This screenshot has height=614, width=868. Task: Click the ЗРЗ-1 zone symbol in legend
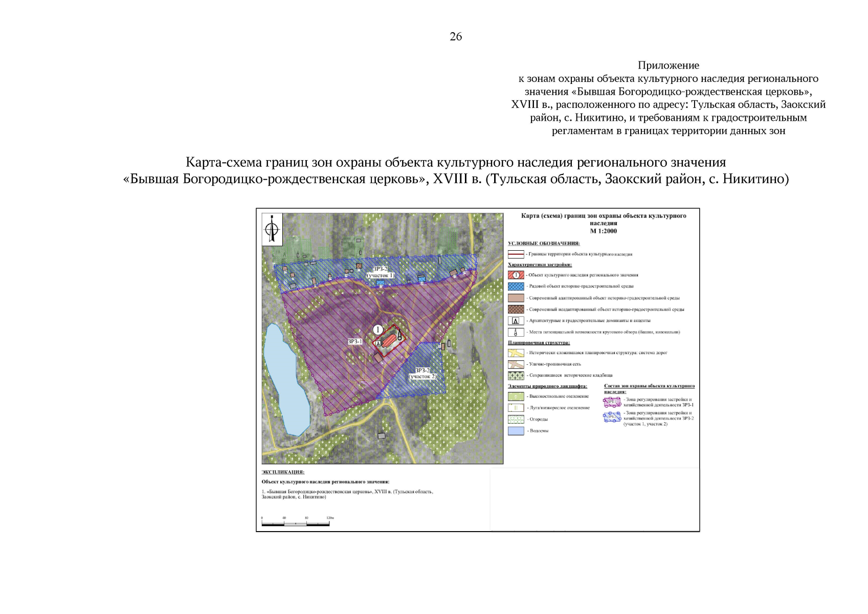pyautogui.click(x=612, y=402)
